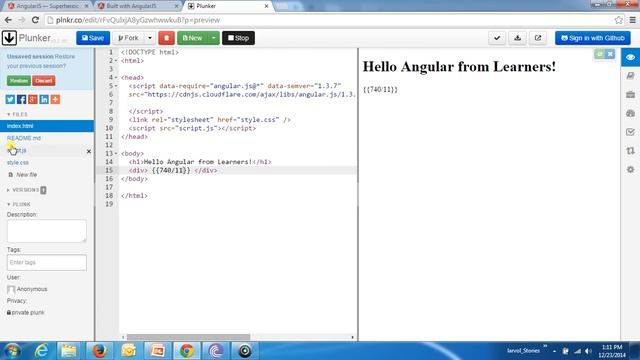Click the red Discard button
This screenshot has width=640, height=360.
coord(44,81)
